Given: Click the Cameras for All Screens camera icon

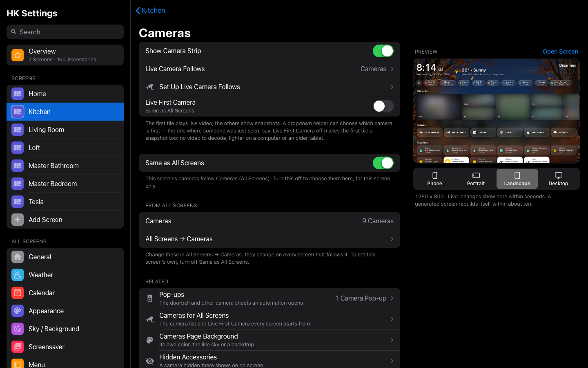Looking at the screenshot, I should click(x=150, y=319).
